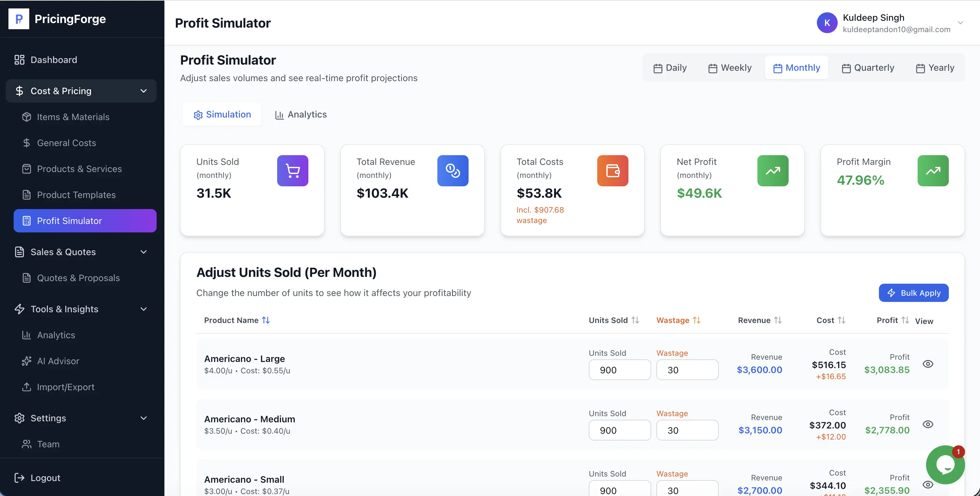Image resolution: width=980 pixels, height=496 pixels.
Task: Expand the Sales & Quotes section
Action: click(x=143, y=252)
